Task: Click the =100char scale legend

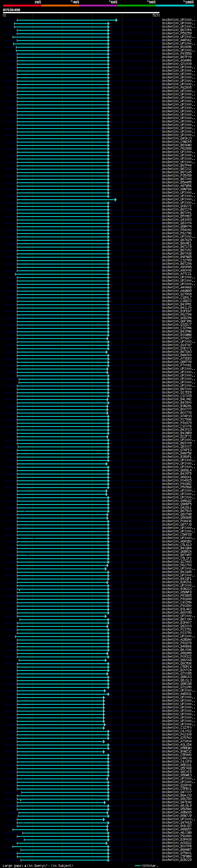Action: [146, 866]
